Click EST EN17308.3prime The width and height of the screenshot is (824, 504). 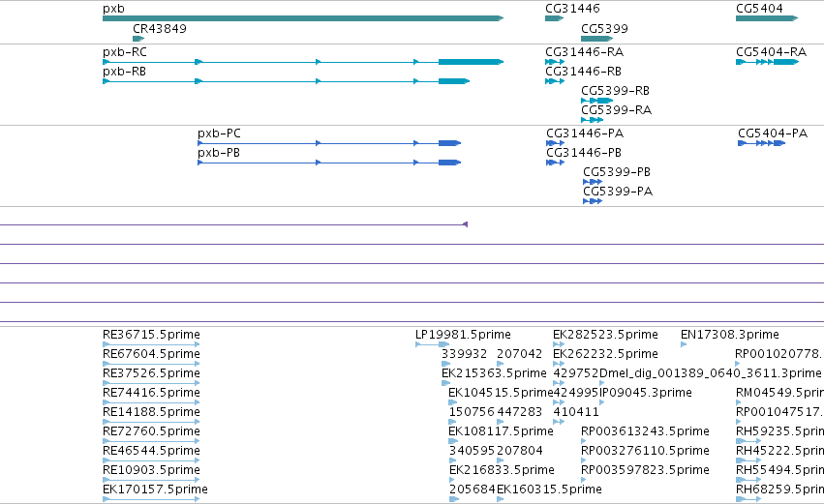(730, 335)
